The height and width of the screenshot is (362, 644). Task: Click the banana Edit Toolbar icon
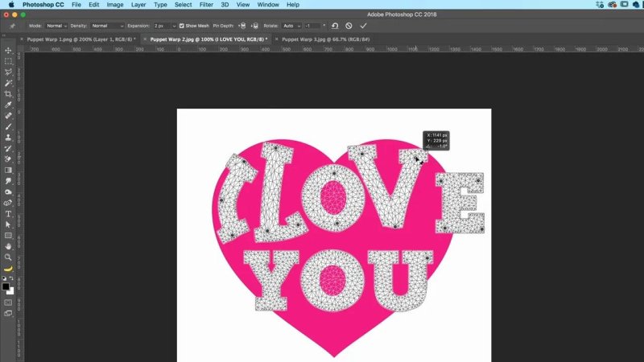coord(8,269)
